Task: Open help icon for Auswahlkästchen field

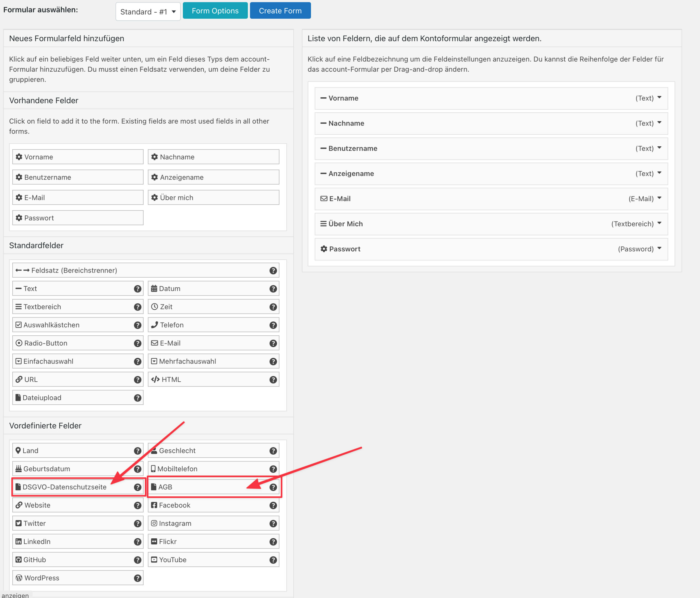Action: tap(138, 325)
